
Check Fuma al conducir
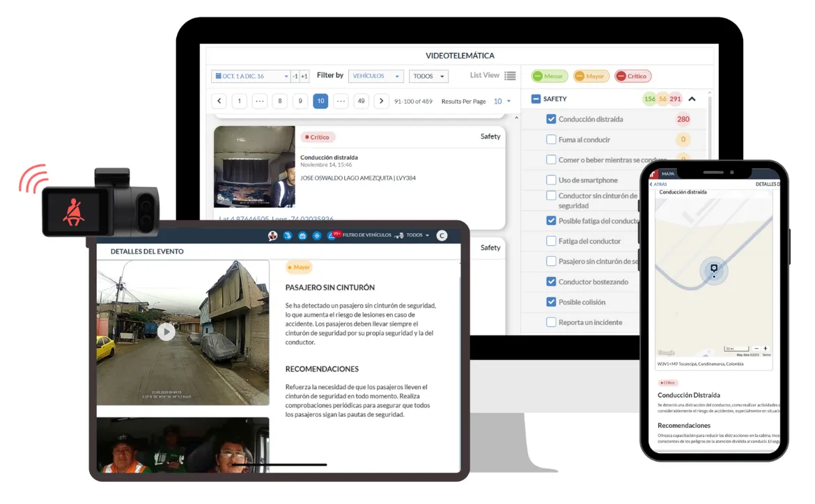[551, 139]
